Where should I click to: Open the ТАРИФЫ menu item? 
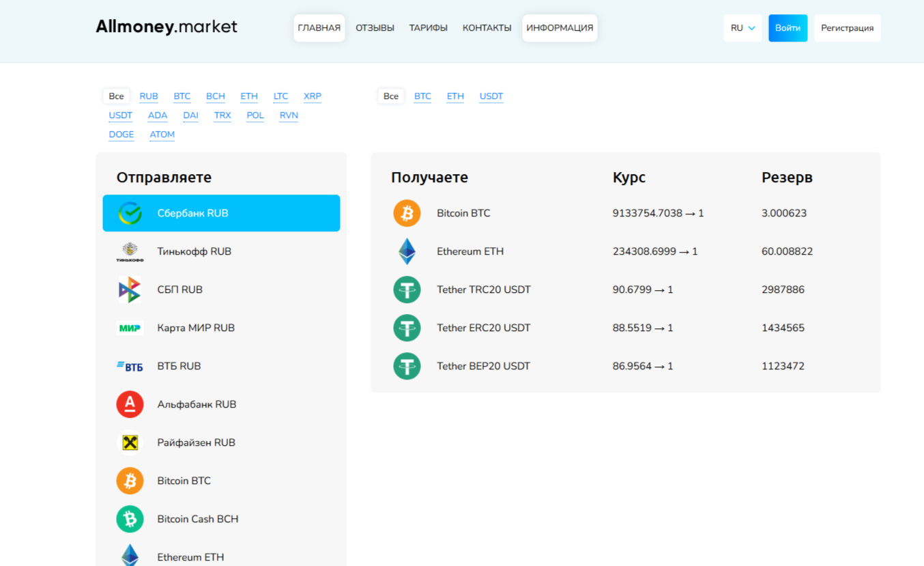click(x=429, y=28)
